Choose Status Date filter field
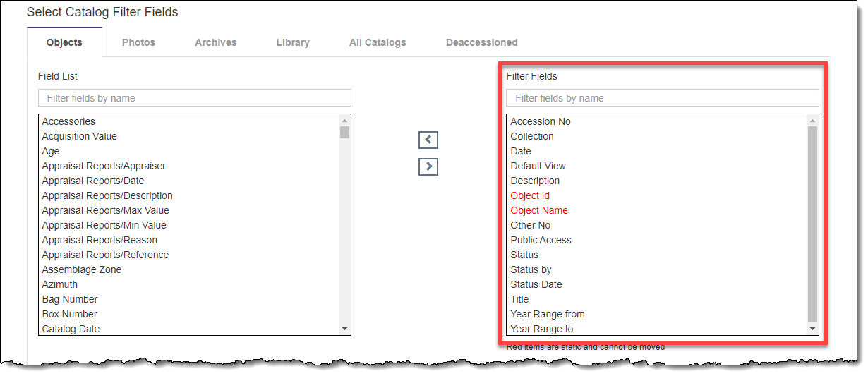 536,284
